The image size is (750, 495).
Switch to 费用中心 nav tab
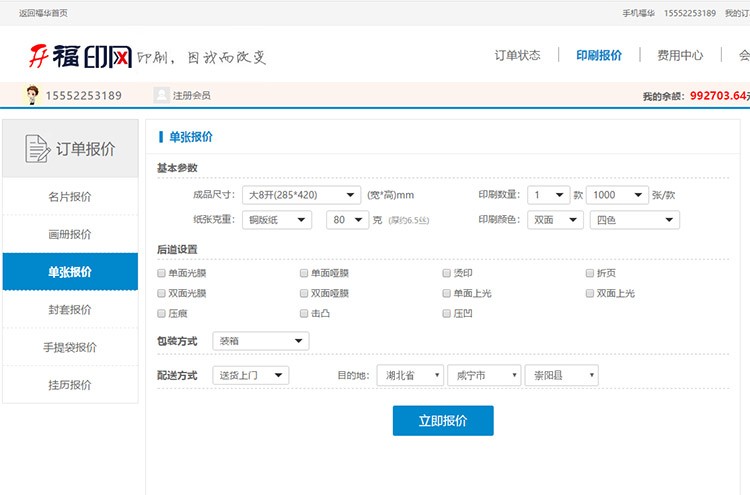point(680,55)
